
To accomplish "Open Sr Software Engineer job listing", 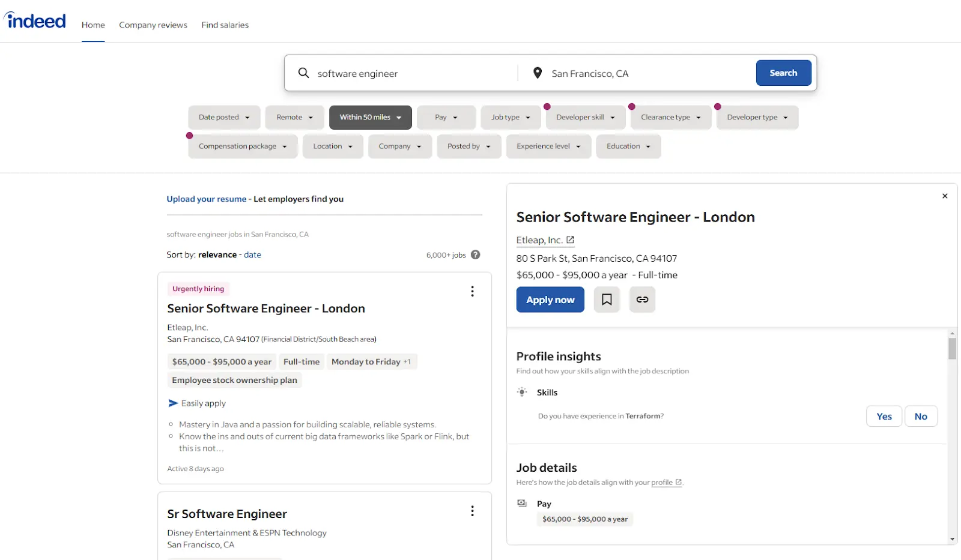I will tap(227, 514).
